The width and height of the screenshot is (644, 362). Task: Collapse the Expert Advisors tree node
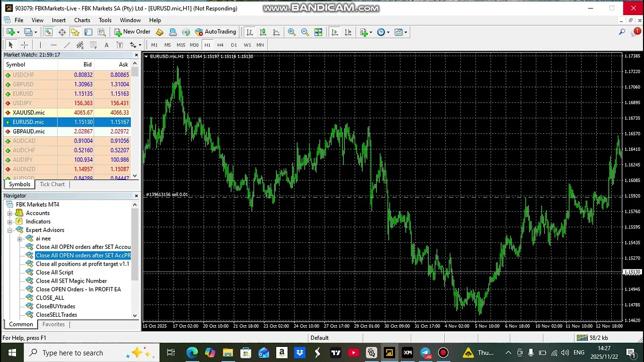[10, 230]
